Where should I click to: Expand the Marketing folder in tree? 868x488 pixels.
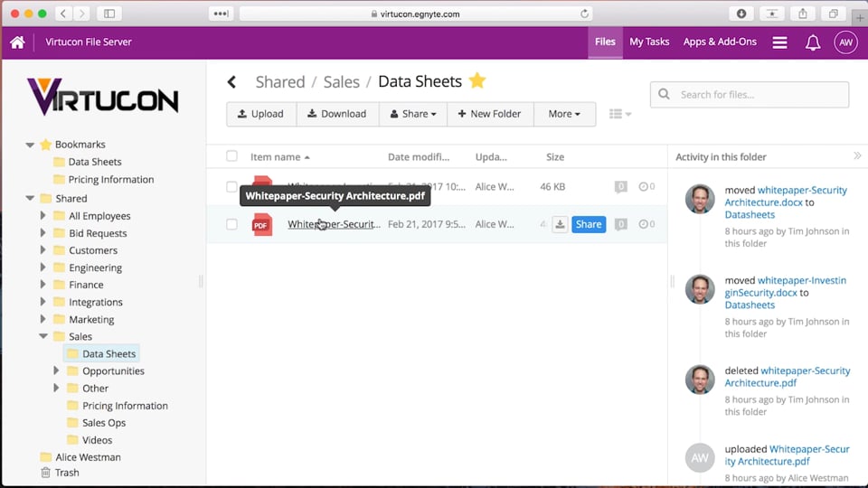[42, 319]
